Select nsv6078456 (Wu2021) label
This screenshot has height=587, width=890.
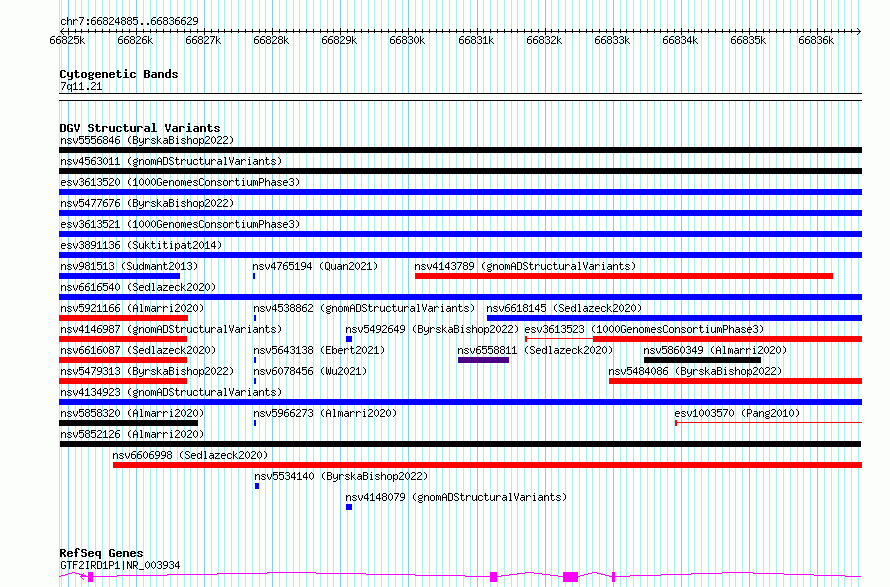(x=310, y=371)
